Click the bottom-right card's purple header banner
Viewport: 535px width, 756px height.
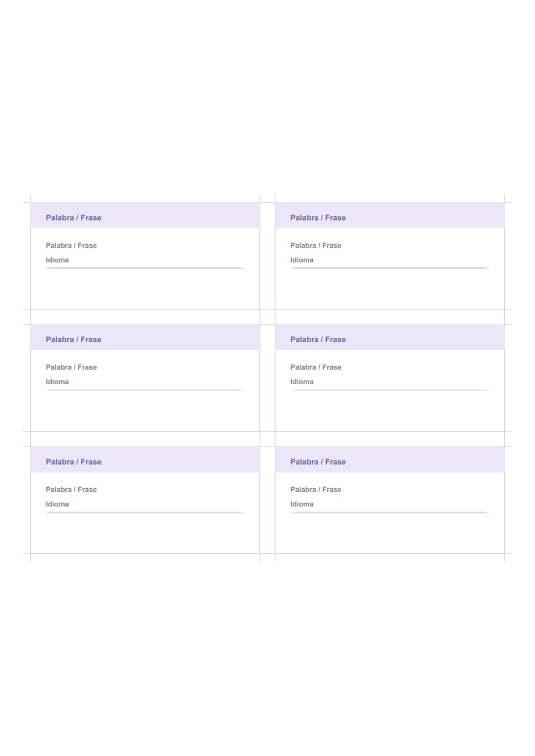click(389, 460)
